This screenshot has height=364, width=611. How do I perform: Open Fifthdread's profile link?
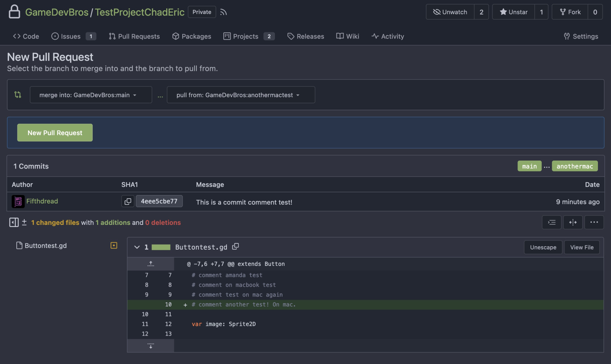pos(42,201)
